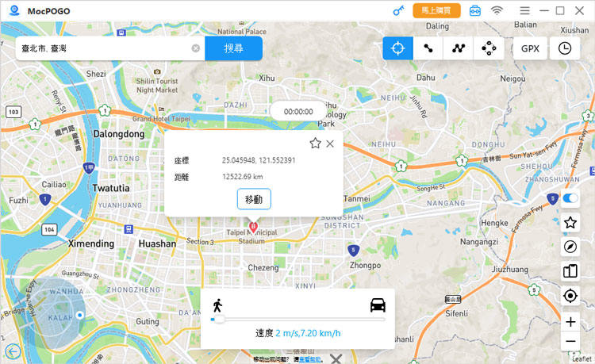Viewport: 595px width, 364px height.
Task: Click the 搜尋 search button
Action: (x=233, y=48)
